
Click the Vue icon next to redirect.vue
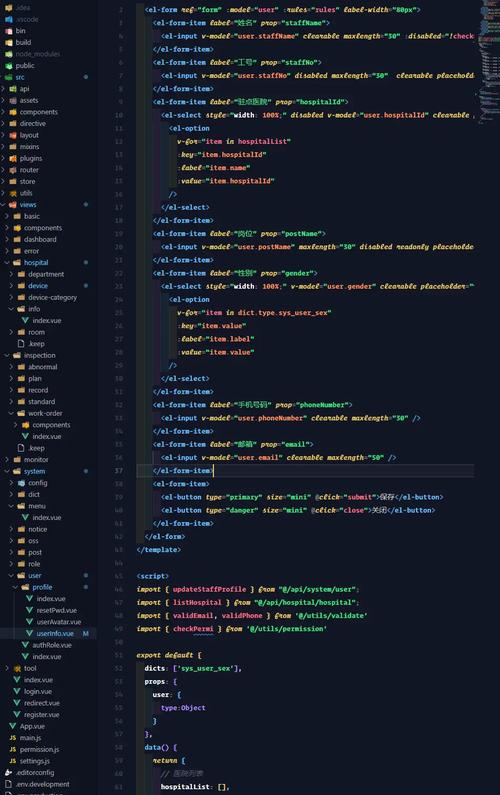pyautogui.click(x=17, y=703)
